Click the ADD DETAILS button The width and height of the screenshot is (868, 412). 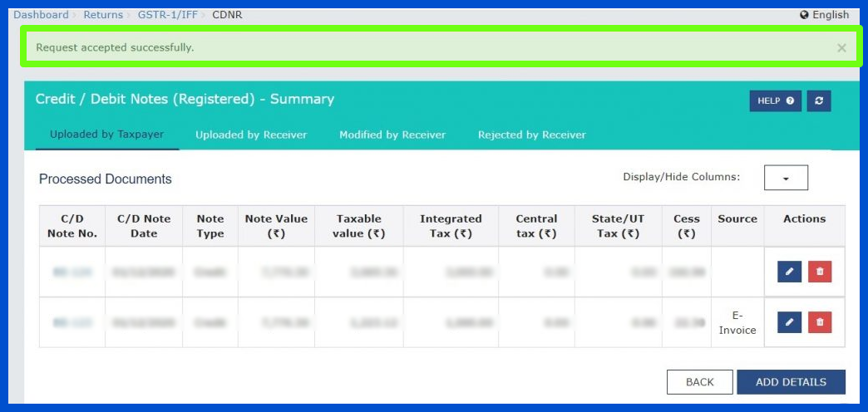click(x=791, y=382)
